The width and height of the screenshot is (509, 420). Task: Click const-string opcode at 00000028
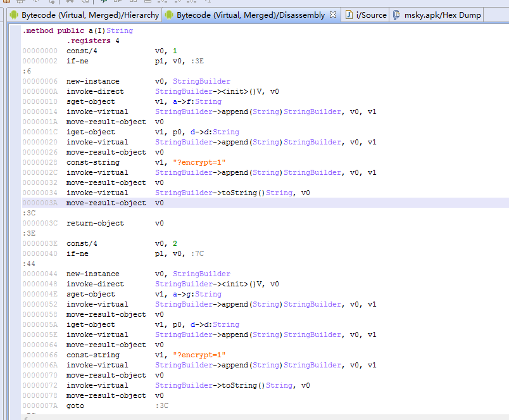(93, 162)
